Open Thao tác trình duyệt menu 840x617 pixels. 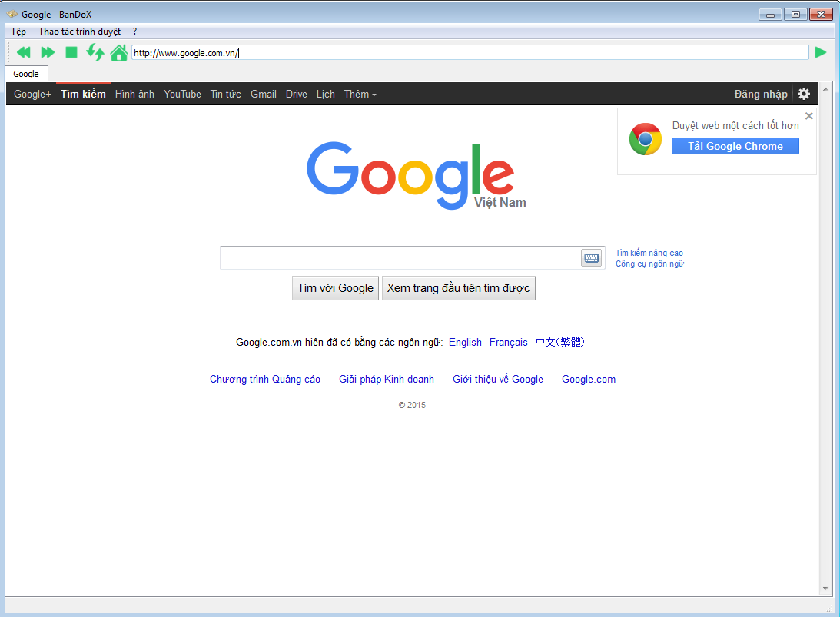pos(79,32)
